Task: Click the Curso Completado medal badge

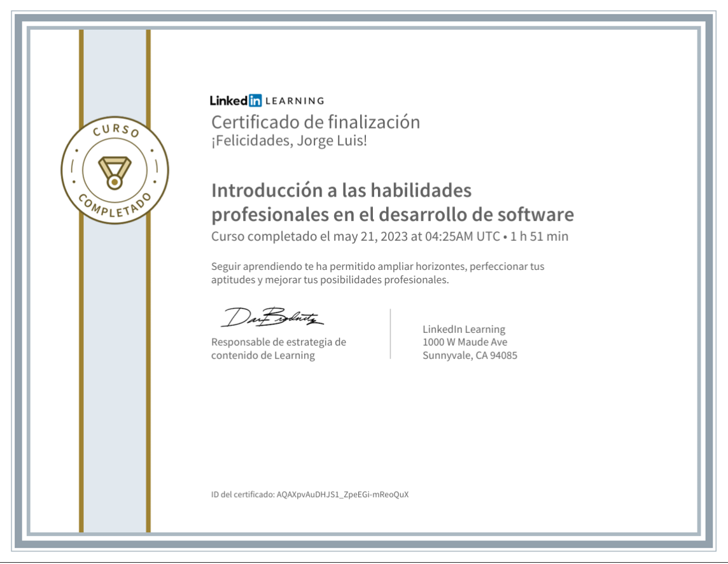Action: point(115,170)
